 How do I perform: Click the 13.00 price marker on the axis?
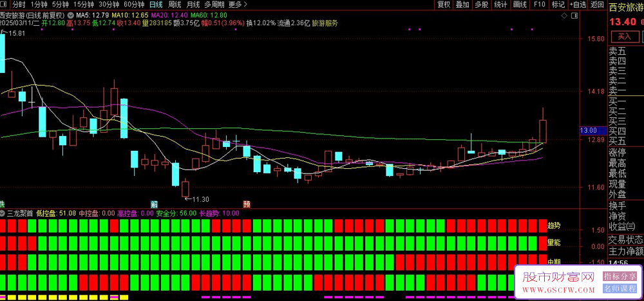coord(589,131)
